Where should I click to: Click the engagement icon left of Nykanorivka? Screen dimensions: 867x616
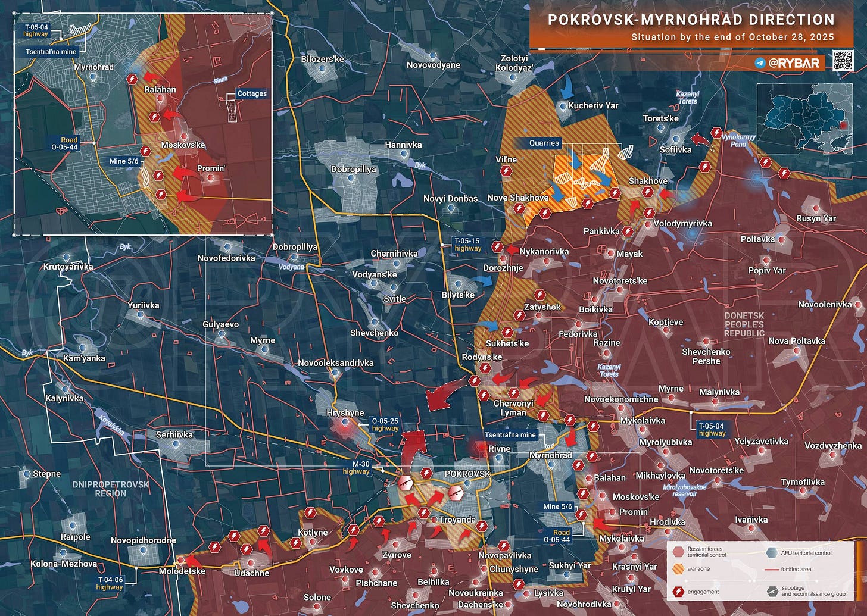coord(497,248)
